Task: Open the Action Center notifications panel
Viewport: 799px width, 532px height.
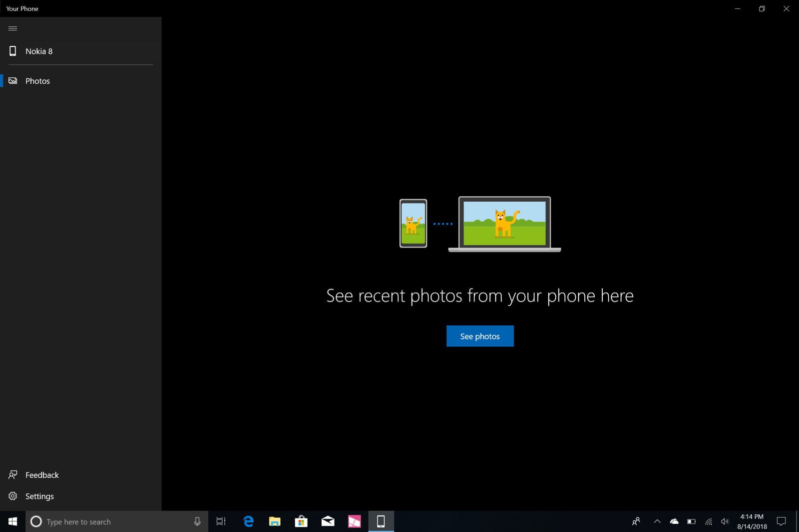Action: [781, 522]
